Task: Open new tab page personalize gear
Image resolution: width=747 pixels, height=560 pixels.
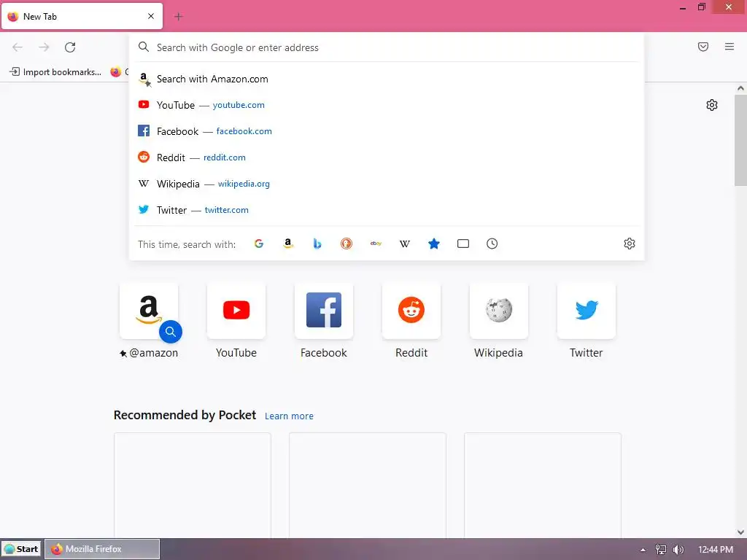Action: click(x=712, y=105)
